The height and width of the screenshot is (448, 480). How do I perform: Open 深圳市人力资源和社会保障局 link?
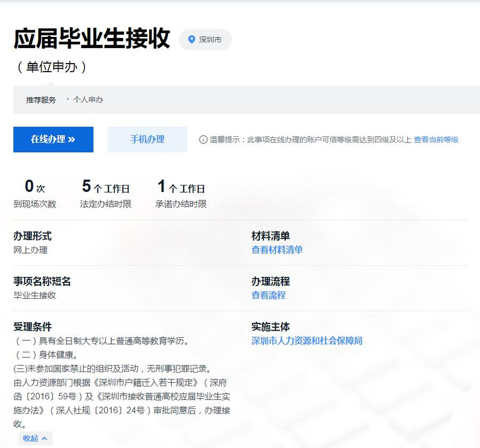(307, 340)
